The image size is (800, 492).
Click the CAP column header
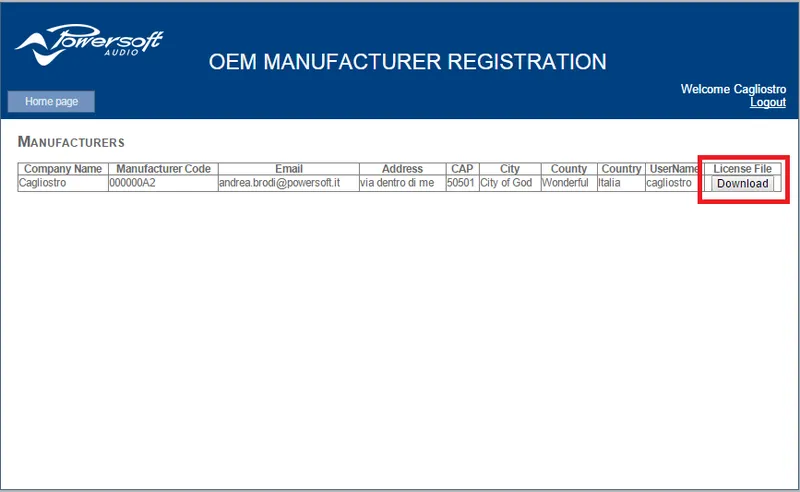pyautogui.click(x=462, y=169)
